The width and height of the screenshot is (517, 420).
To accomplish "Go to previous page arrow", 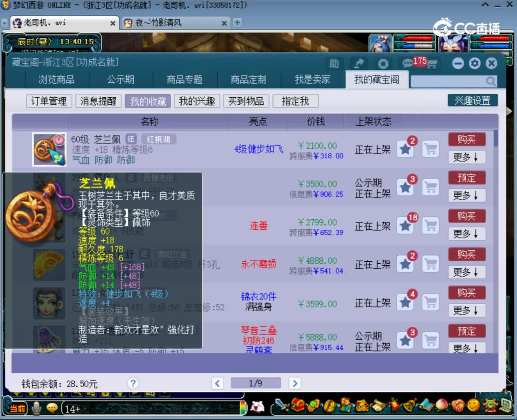I will click(217, 383).
